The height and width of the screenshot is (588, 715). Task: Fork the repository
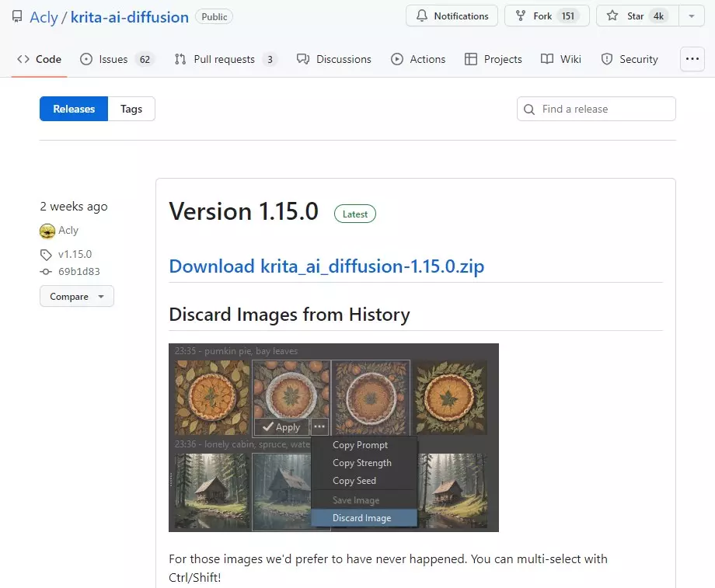click(546, 16)
